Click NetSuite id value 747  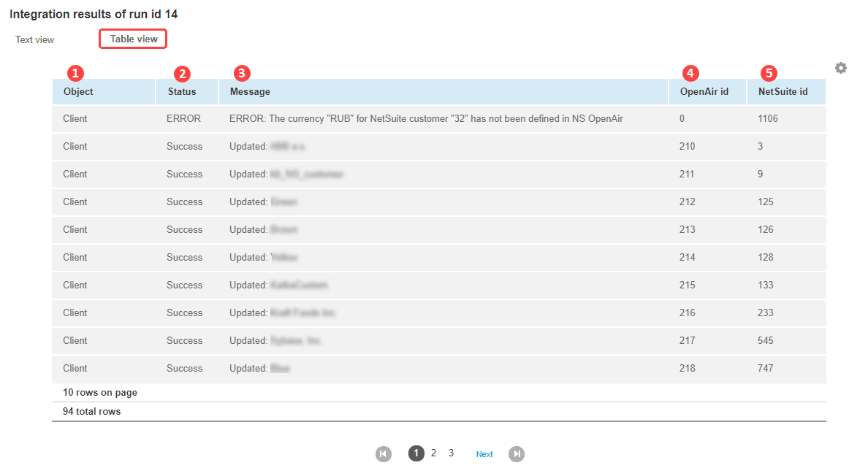[x=766, y=368]
